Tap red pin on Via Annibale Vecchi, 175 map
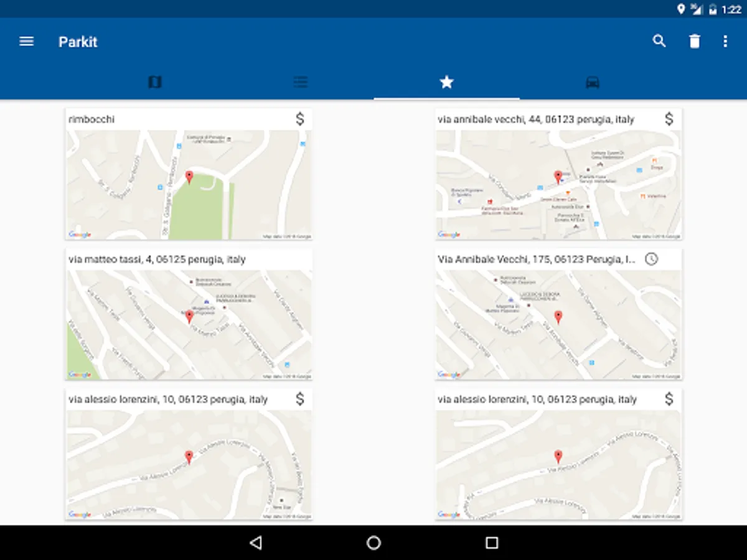747x560 pixels. tap(558, 317)
